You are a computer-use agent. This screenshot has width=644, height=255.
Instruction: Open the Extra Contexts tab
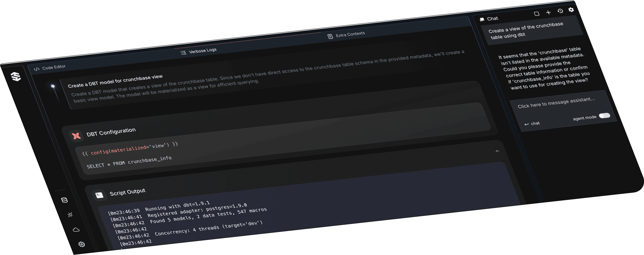point(346,35)
